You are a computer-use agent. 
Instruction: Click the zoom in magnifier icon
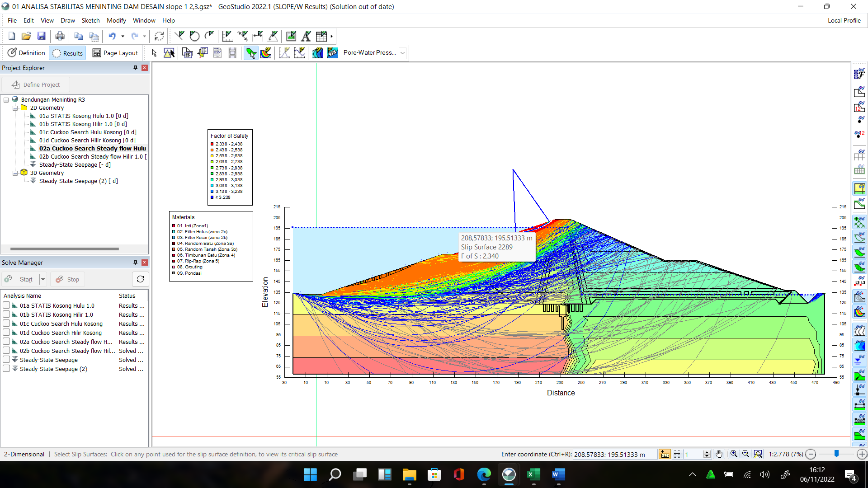[734, 454]
